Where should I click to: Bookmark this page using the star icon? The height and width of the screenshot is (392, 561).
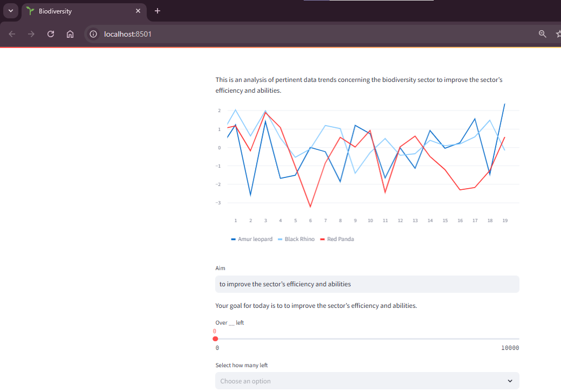tap(558, 34)
